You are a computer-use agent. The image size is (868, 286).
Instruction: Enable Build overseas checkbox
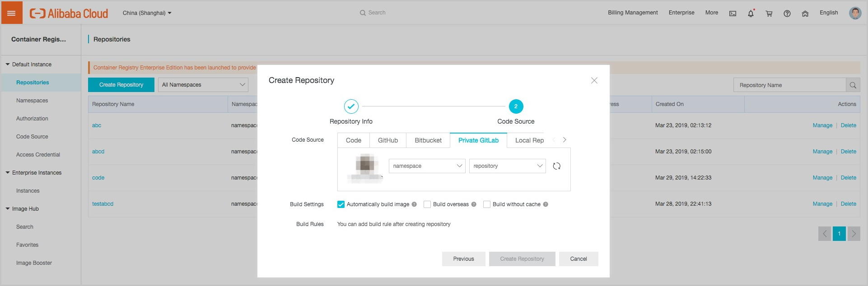(427, 204)
